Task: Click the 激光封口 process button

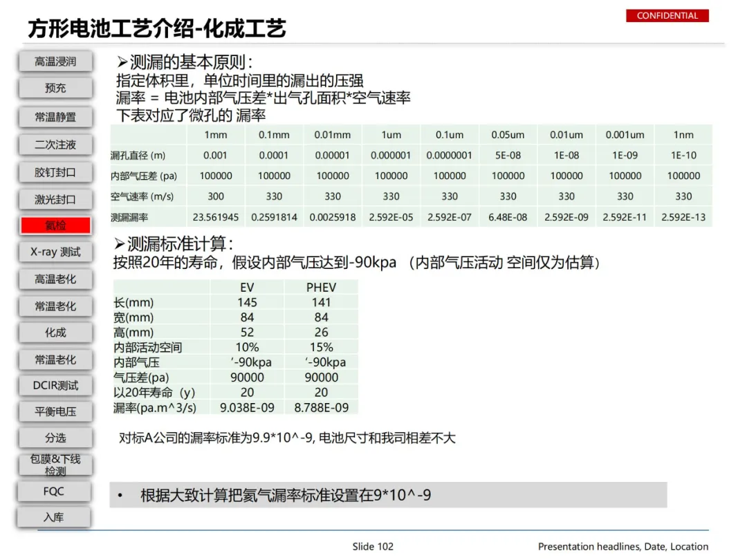Action: coord(55,200)
